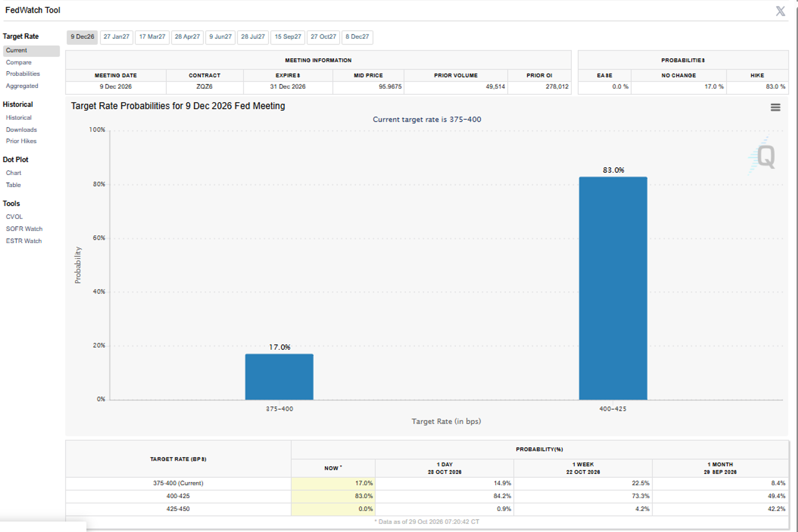This screenshot has width=798, height=532.
Task: Open Probabilities in the sidebar
Action: 23,74
